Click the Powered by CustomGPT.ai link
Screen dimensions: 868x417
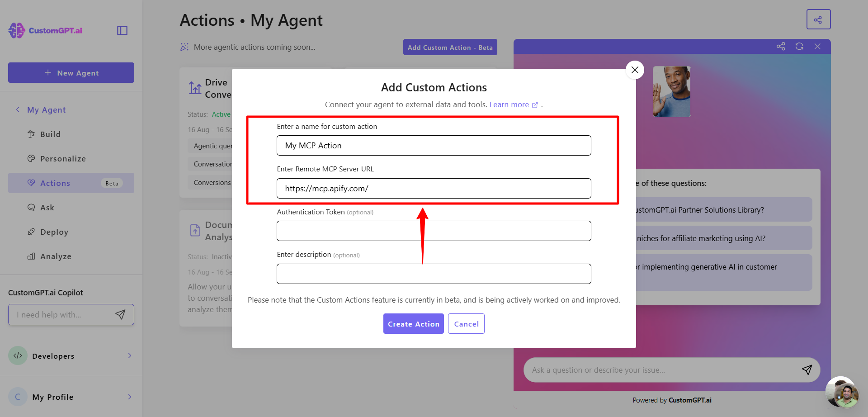tap(672, 400)
